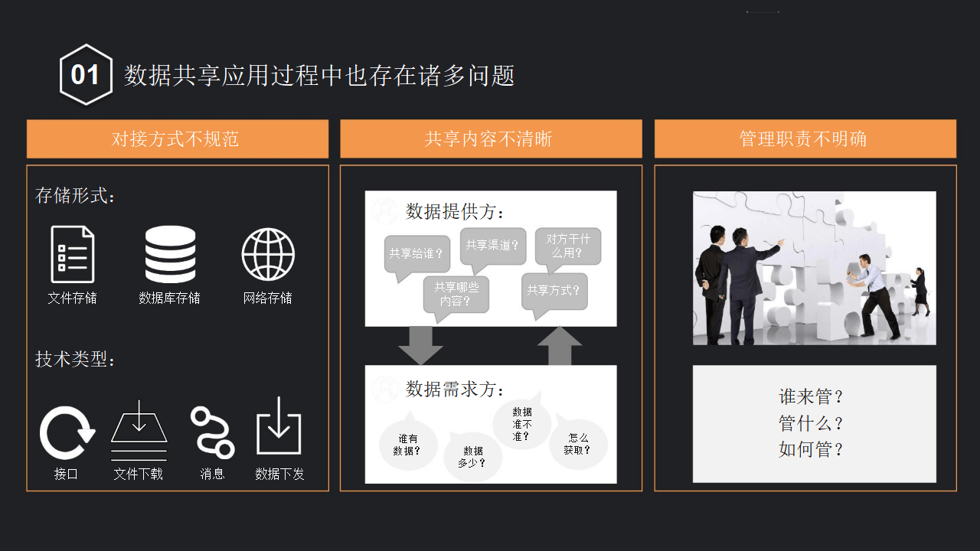Image resolution: width=980 pixels, height=551 pixels.
Task: Select the circular arrow 接口 icon
Action: coord(67,433)
